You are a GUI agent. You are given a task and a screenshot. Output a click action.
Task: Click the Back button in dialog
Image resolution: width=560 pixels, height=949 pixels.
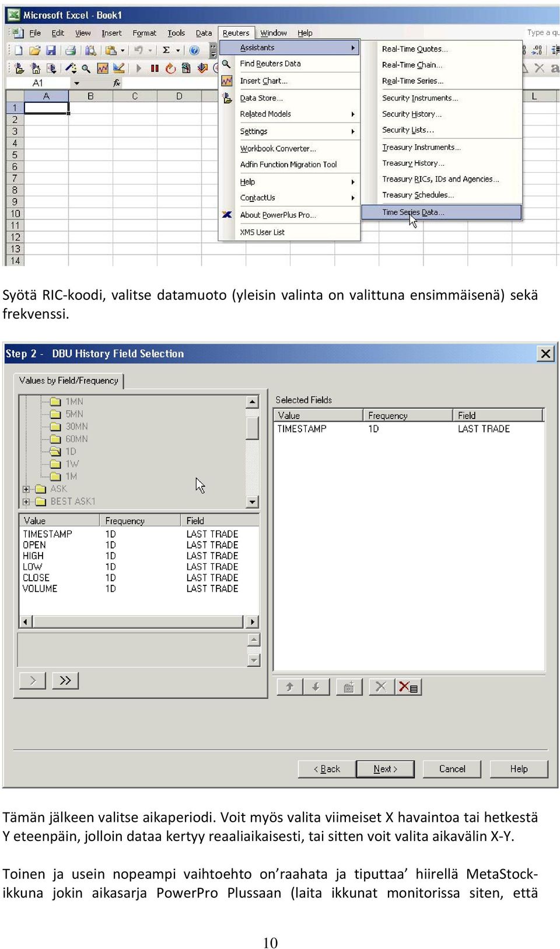[x=327, y=769]
